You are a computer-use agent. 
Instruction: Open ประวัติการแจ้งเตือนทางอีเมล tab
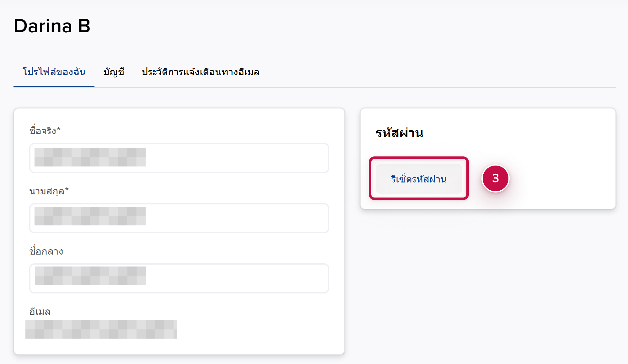[x=201, y=72]
